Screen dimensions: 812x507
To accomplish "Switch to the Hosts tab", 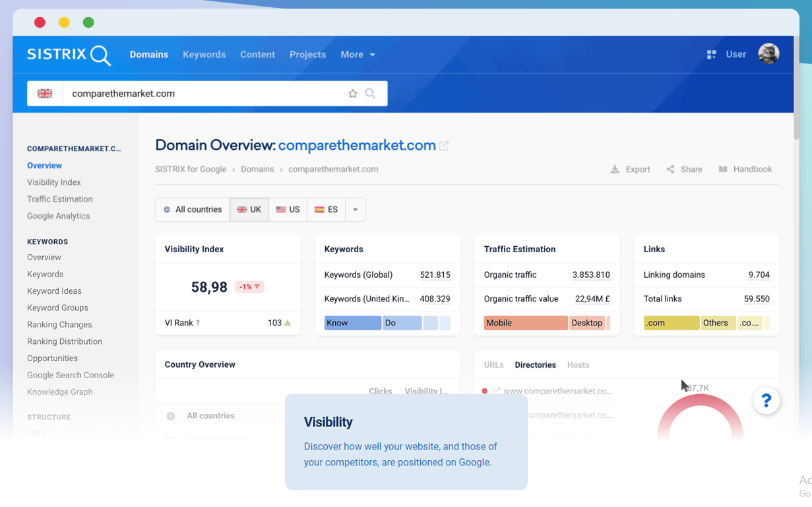I will pyautogui.click(x=578, y=365).
